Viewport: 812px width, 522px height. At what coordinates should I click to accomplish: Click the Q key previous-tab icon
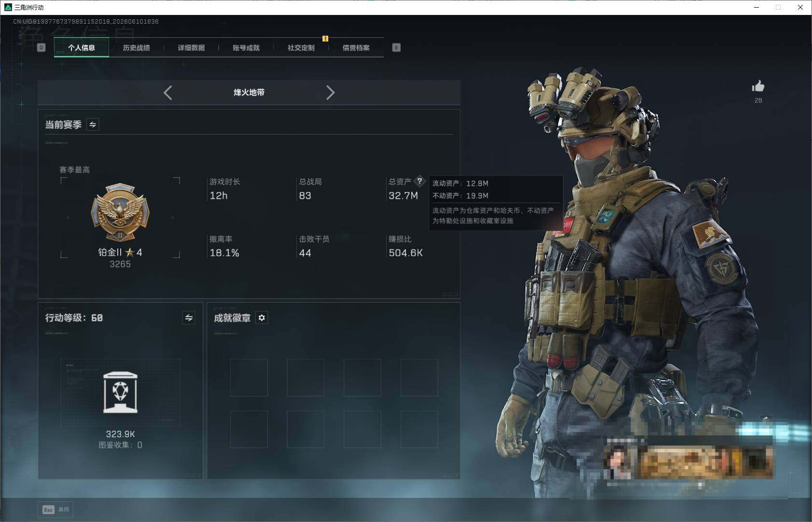(x=42, y=47)
